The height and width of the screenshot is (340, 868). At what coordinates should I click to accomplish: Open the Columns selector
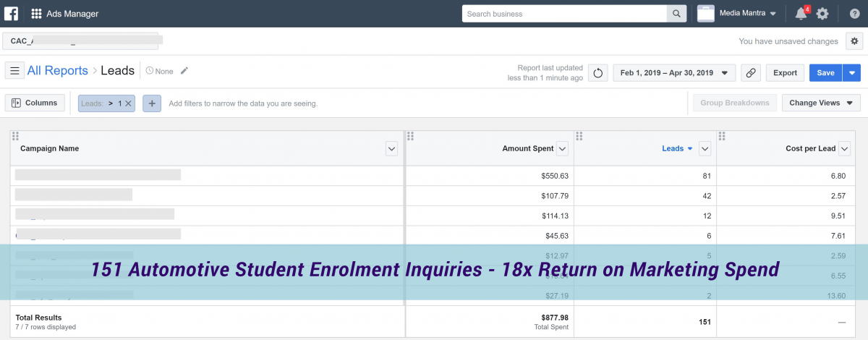point(35,103)
